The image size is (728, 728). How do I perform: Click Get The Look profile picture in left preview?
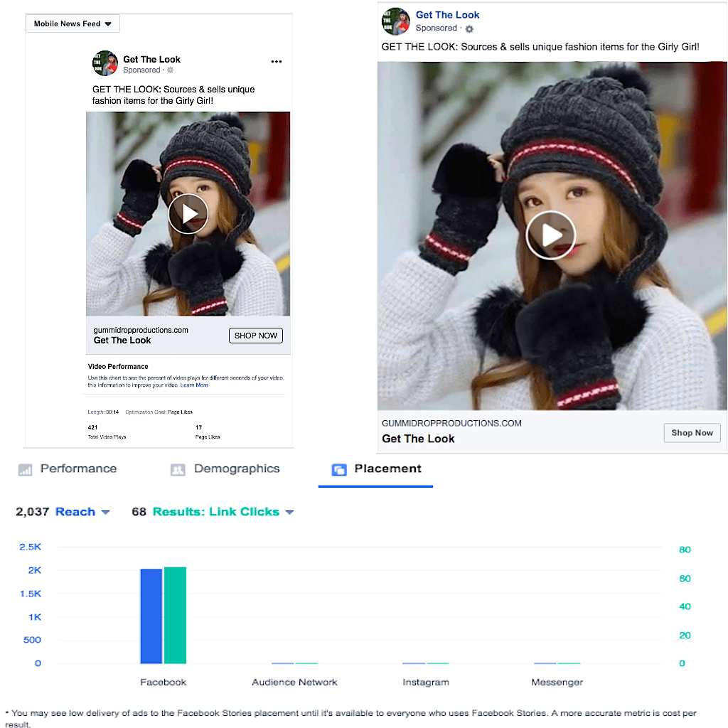coord(105,63)
